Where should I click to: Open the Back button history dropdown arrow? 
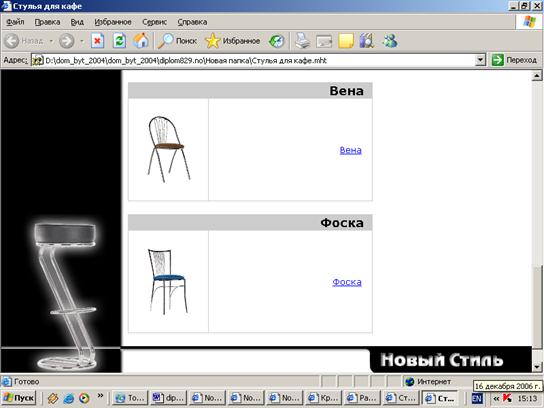pyautogui.click(x=51, y=41)
